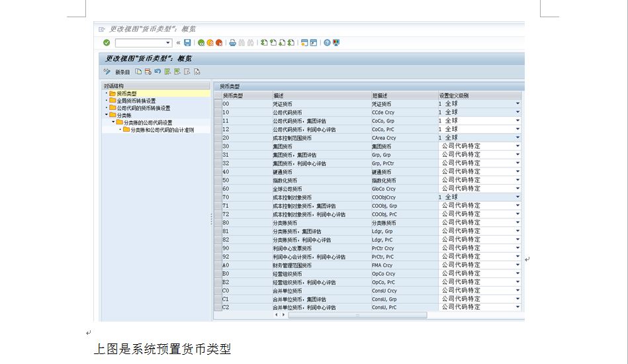Click the red Cancel icon
Viewport: 628px width, 364px height.
[x=218, y=42]
